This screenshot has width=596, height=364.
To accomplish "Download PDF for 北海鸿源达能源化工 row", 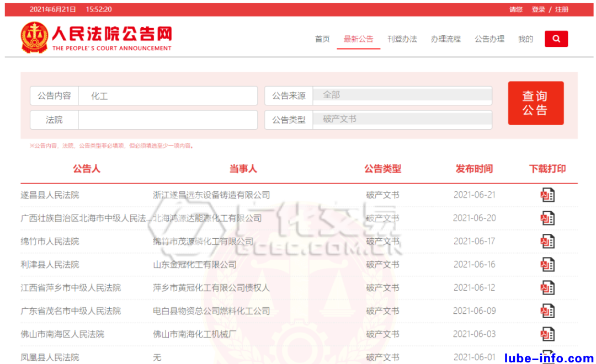I will 547,218.
